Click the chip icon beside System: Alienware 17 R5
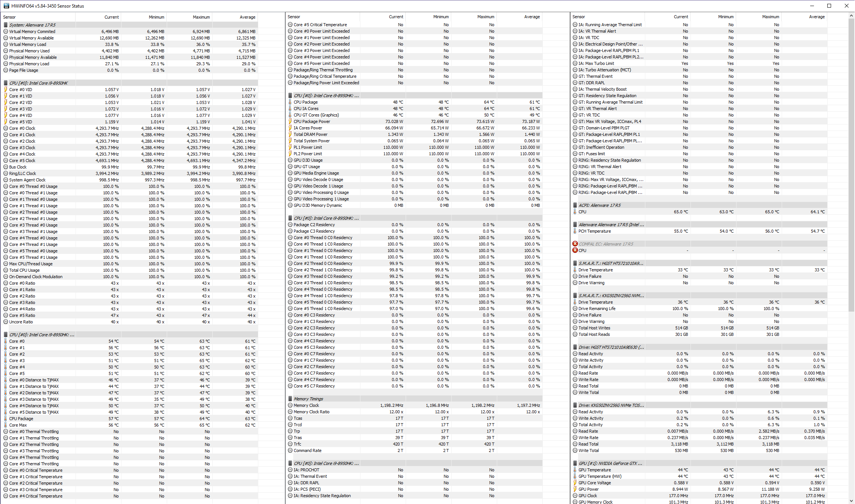Screen dimensions: 855x504 (6, 25)
